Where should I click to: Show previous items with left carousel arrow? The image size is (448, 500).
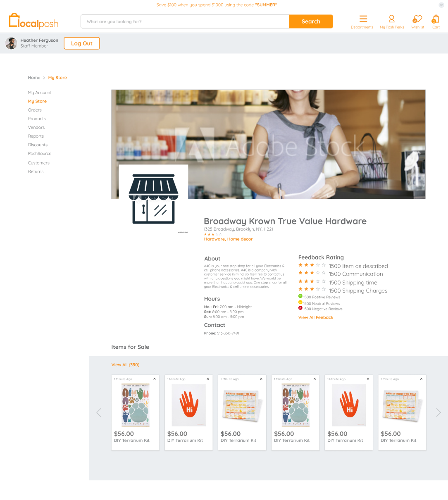(x=99, y=412)
